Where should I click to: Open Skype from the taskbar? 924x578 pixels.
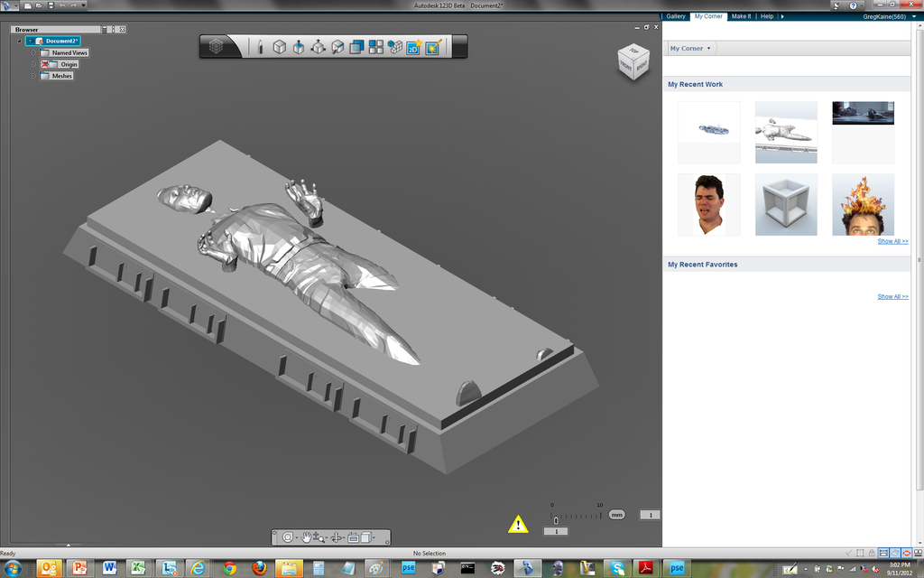[x=617, y=569]
